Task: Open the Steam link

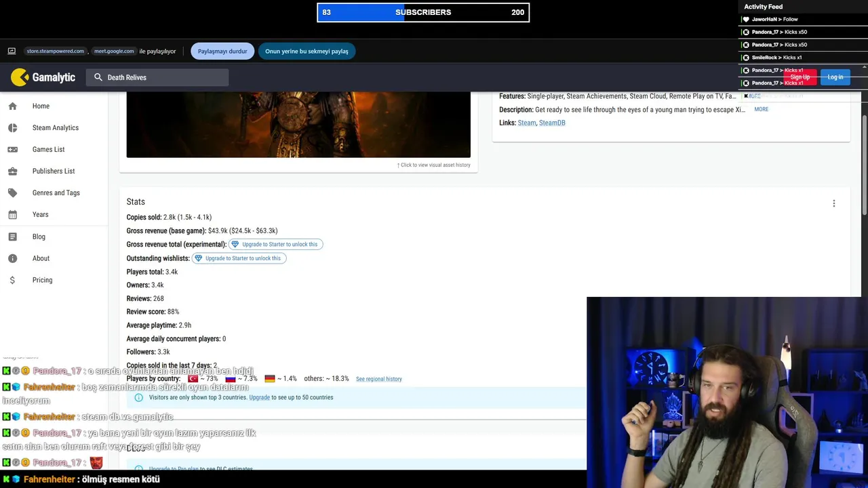Action: coord(526,123)
